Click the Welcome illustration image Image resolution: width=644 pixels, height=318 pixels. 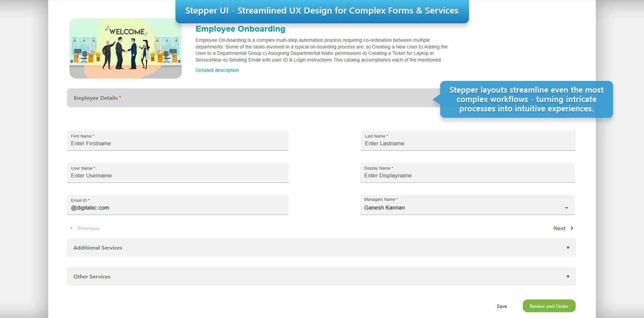pos(125,49)
